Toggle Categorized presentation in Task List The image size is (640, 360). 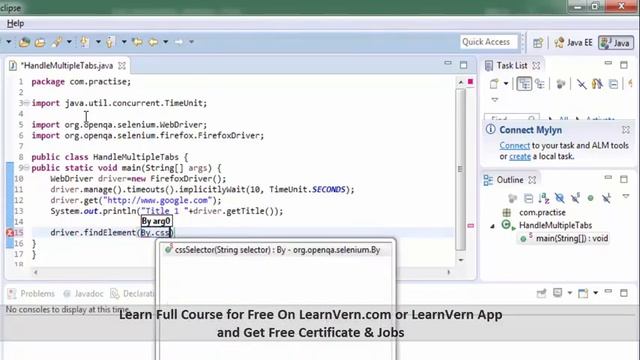tap(524, 84)
